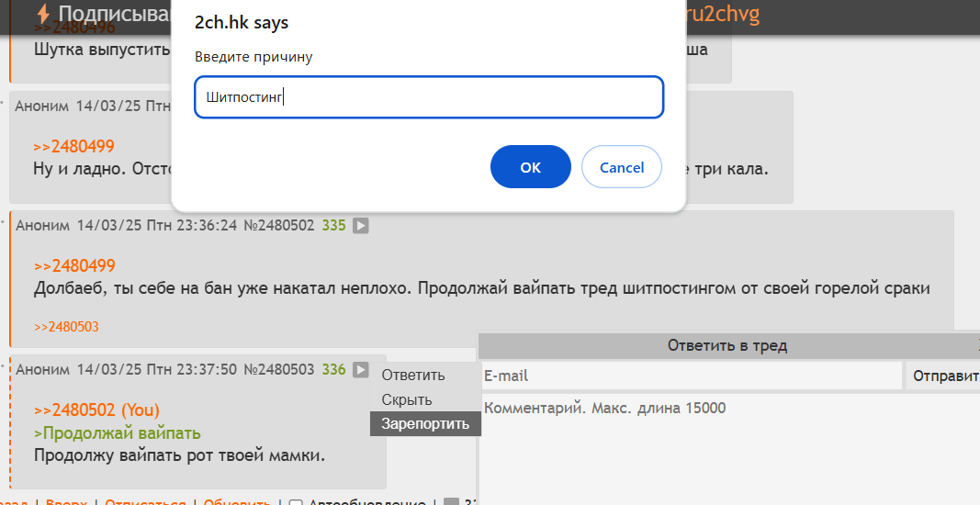Cancel the report reason dialog

(621, 167)
